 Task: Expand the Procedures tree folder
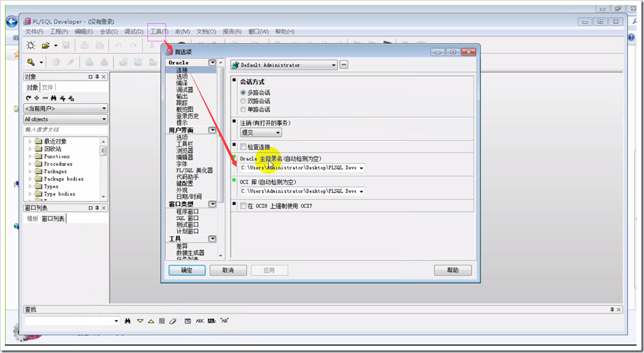[30, 164]
